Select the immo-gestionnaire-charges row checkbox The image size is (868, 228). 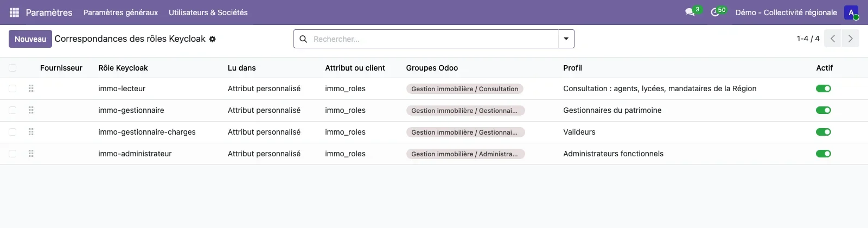click(x=12, y=132)
